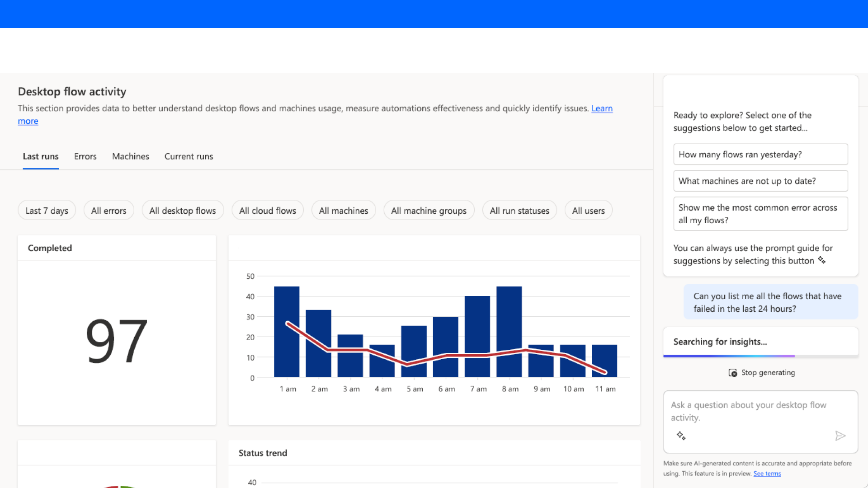Select 'How many flows ran yesterday?' suggestion

(x=760, y=155)
